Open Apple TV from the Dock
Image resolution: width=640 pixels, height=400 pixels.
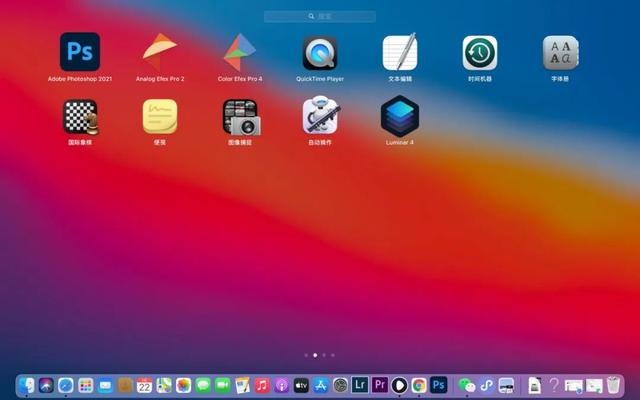click(x=301, y=385)
